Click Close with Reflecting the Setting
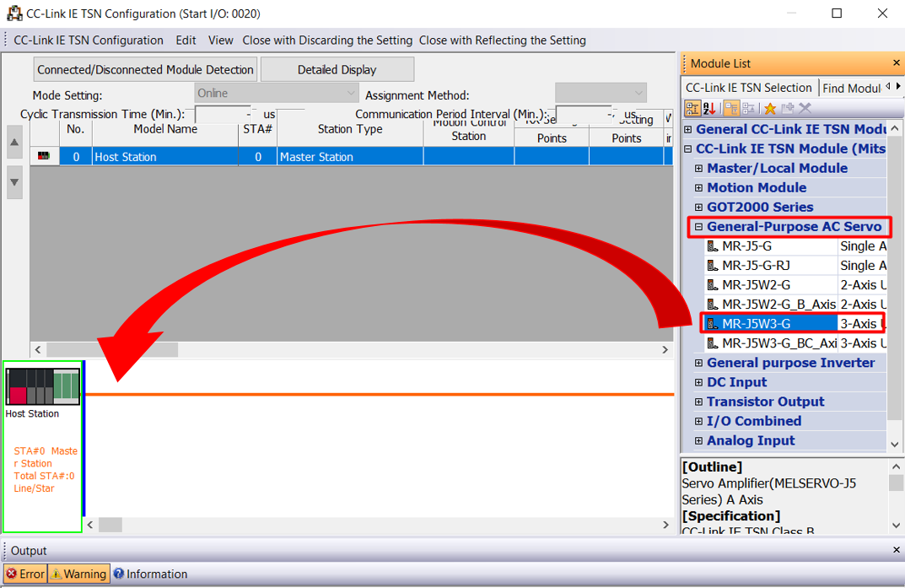The height and width of the screenshot is (588, 905). 502,40
